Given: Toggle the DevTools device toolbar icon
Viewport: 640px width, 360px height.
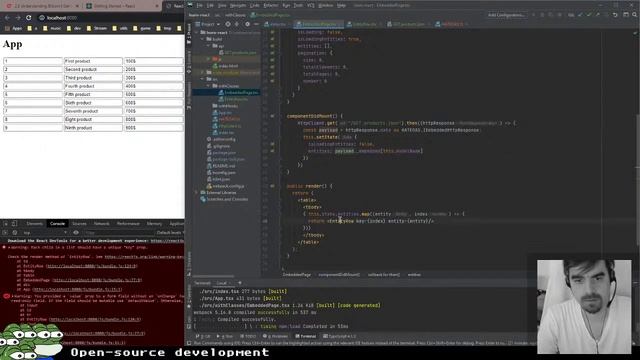Looking at the screenshot, I should tap(14, 224).
